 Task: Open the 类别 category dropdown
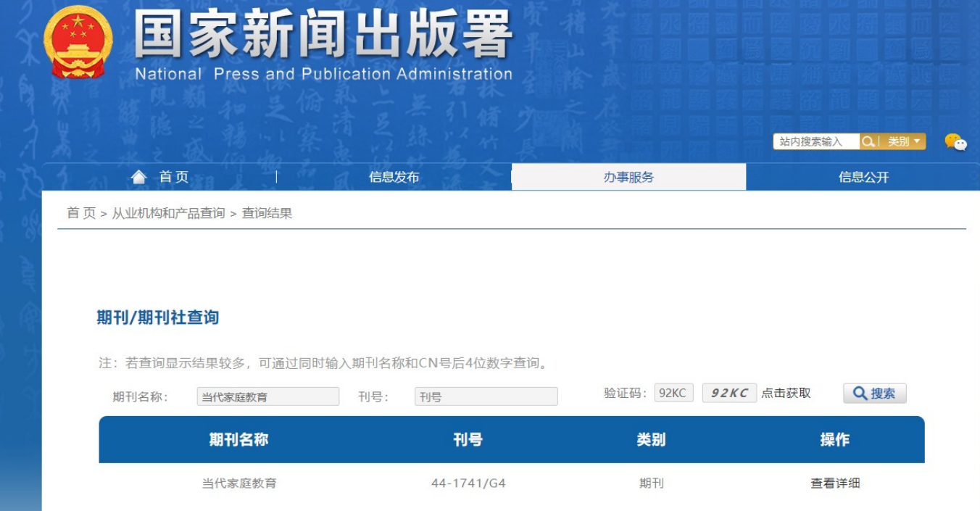point(904,141)
